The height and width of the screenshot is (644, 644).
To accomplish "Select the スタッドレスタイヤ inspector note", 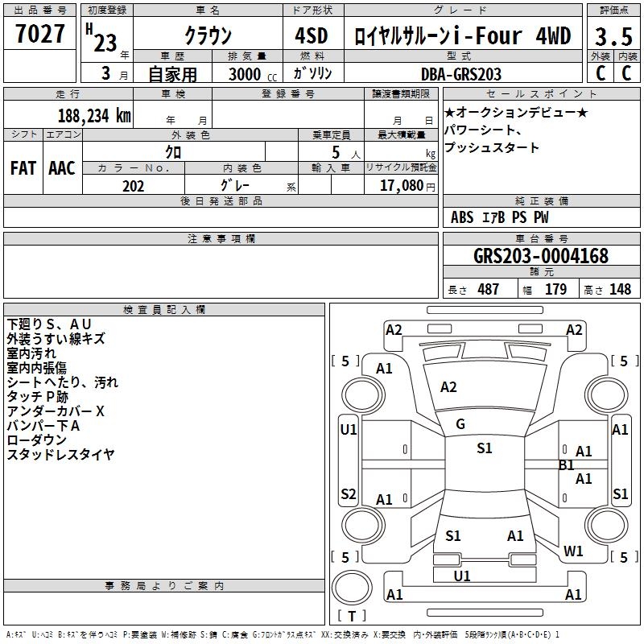I will tap(61, 455).
